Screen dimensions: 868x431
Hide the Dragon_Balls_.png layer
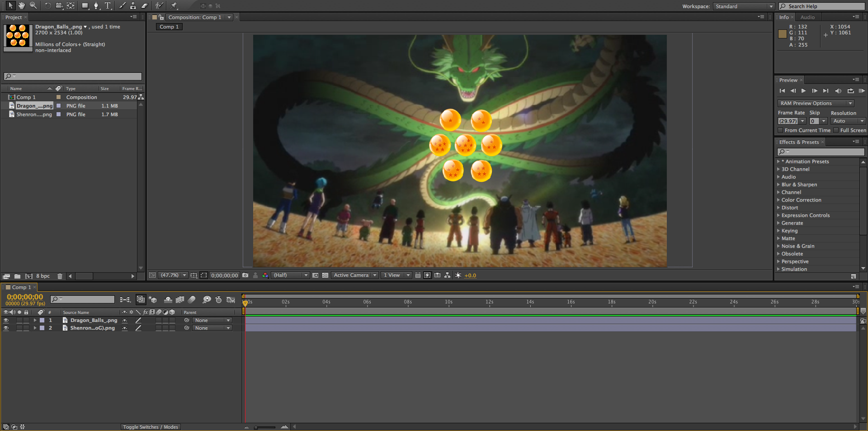[6, 320]
